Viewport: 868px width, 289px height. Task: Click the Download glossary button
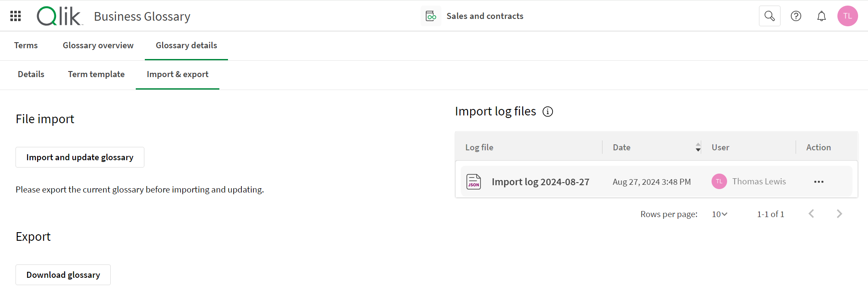(x=63, y=275)
